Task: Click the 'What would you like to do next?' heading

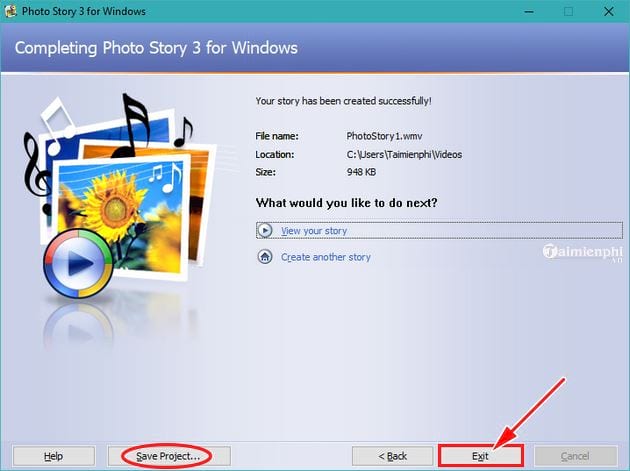Action: tap(346, 203)
